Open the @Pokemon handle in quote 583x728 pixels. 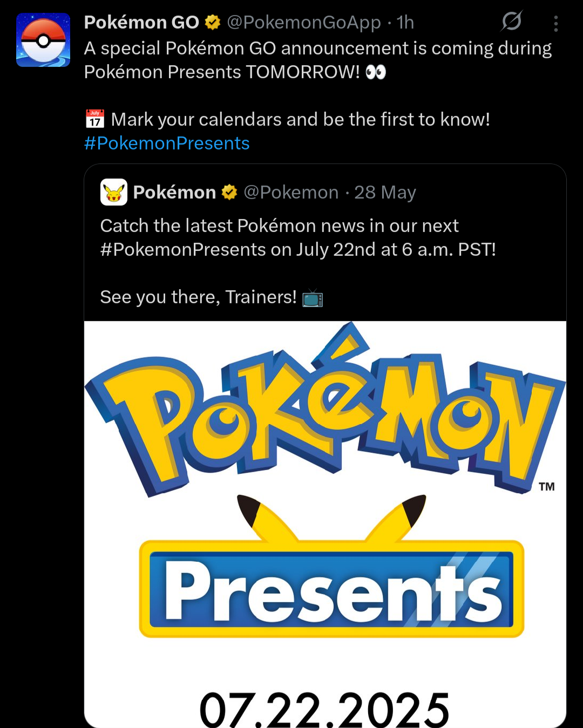coord(291,192)
